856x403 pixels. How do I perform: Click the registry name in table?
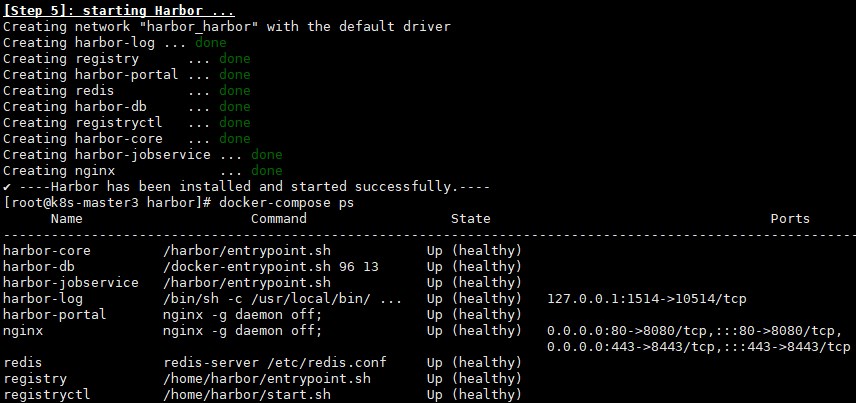(34, 378)
